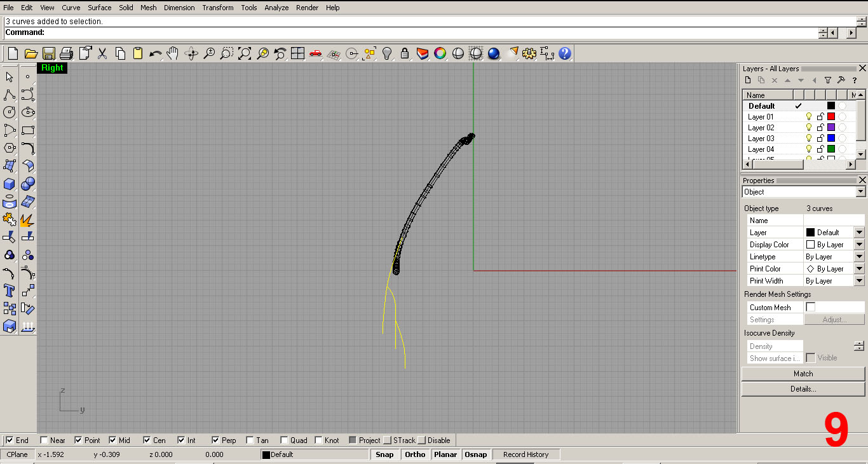Toggle the Point osnap checkbox

tap(78, 440)
